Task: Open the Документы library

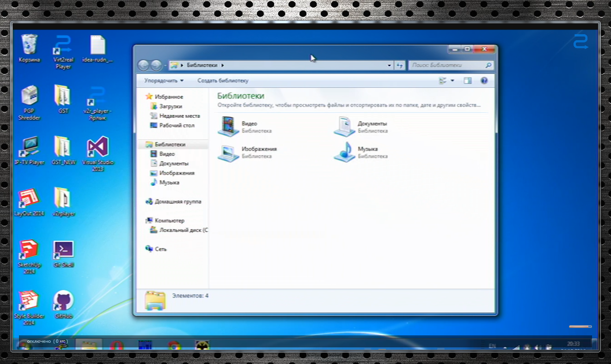Action: (x=361, y=127)
